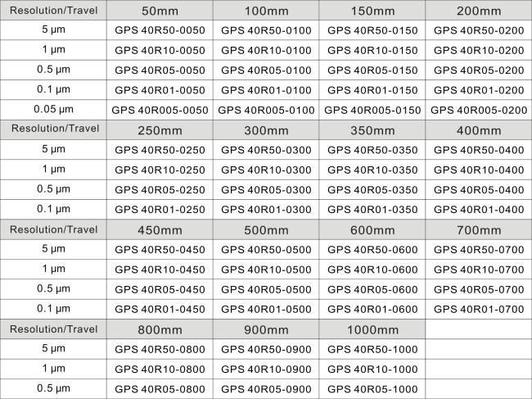Viewport: 532px width, 399px height.
Task: Click GPS 40R01-0400 cell
Action: tap(479, 210)
